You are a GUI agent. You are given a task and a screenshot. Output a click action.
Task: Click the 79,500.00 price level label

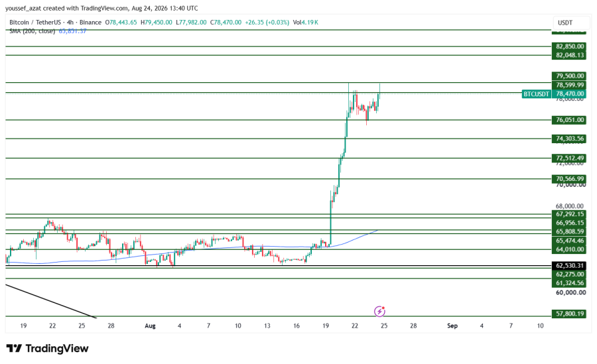(x=569, y=76)
